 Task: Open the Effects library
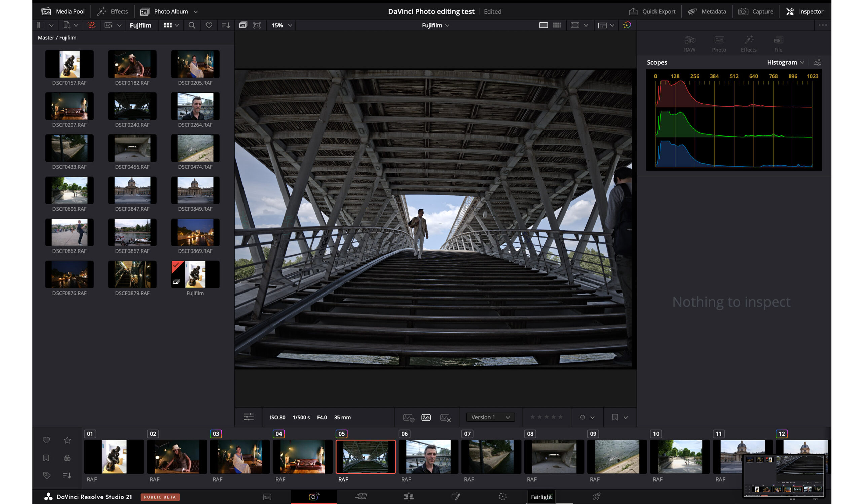[x=113, y=11]
